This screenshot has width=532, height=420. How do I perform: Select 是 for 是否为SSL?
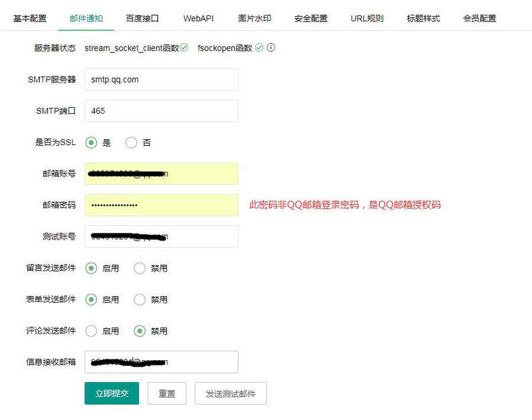92,142
